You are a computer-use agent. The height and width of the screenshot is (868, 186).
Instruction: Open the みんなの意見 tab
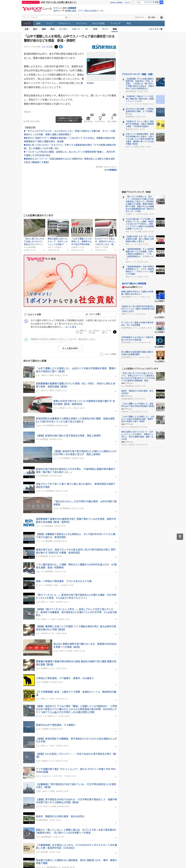(x=98, y=24)
